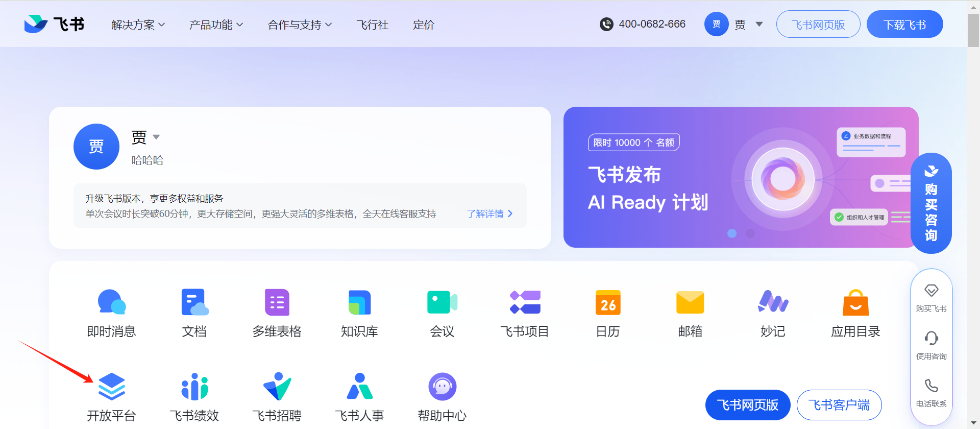Click the large 贾 profile avatar

click(96, 147)
